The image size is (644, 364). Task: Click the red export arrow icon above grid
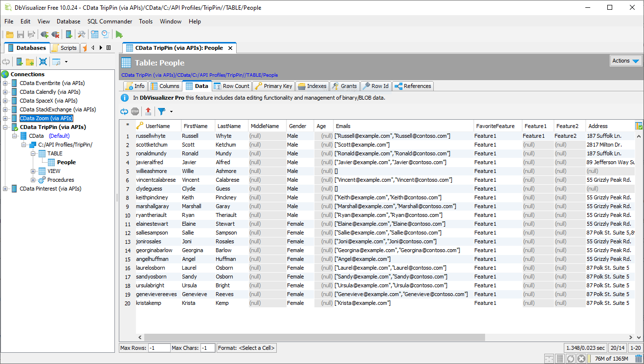148,111
